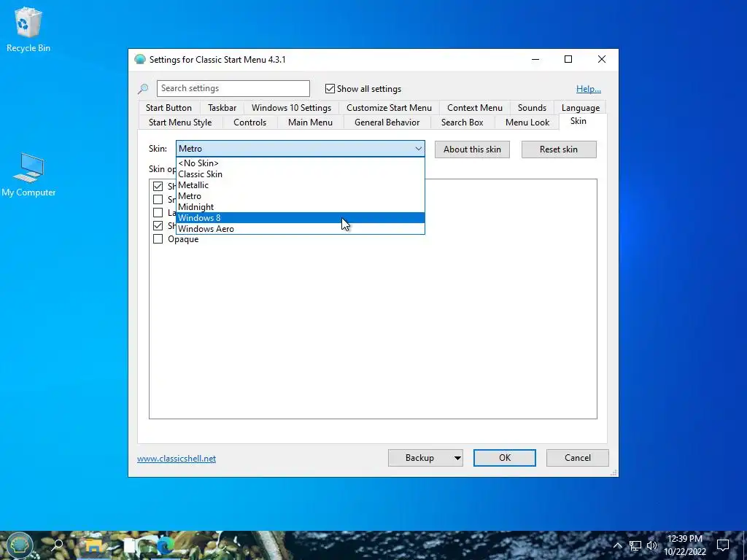
Task: Choose Classic Skin option
Action: (x=300, y=174)
